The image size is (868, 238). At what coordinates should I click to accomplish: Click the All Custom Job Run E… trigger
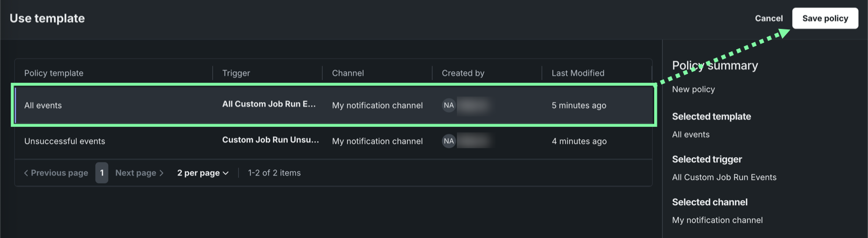tap(269, 104)
